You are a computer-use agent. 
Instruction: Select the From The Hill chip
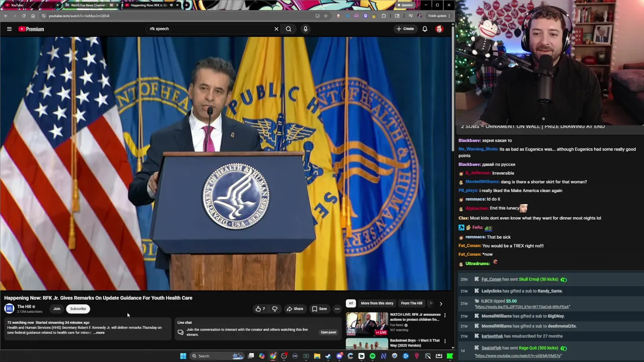(412, 303)
